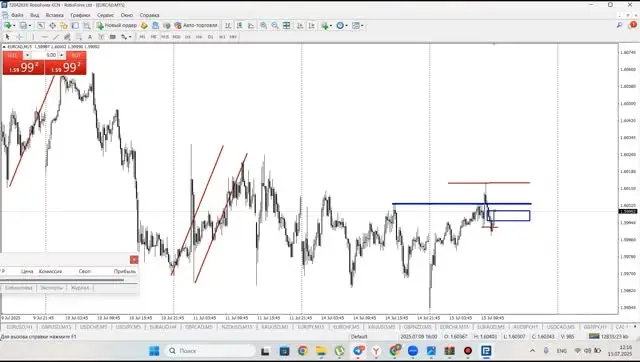Open the Вид menu

point(35,15)
